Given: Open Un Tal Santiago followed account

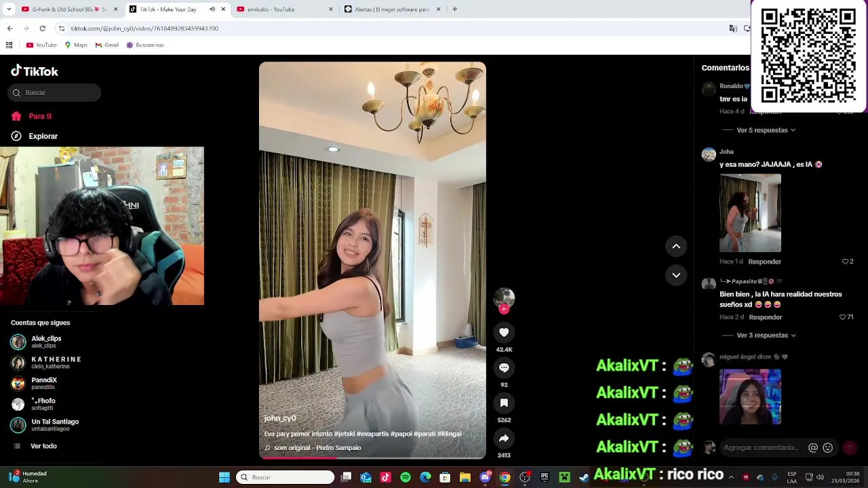Looking at the screenshot, I should click(45, 425).
